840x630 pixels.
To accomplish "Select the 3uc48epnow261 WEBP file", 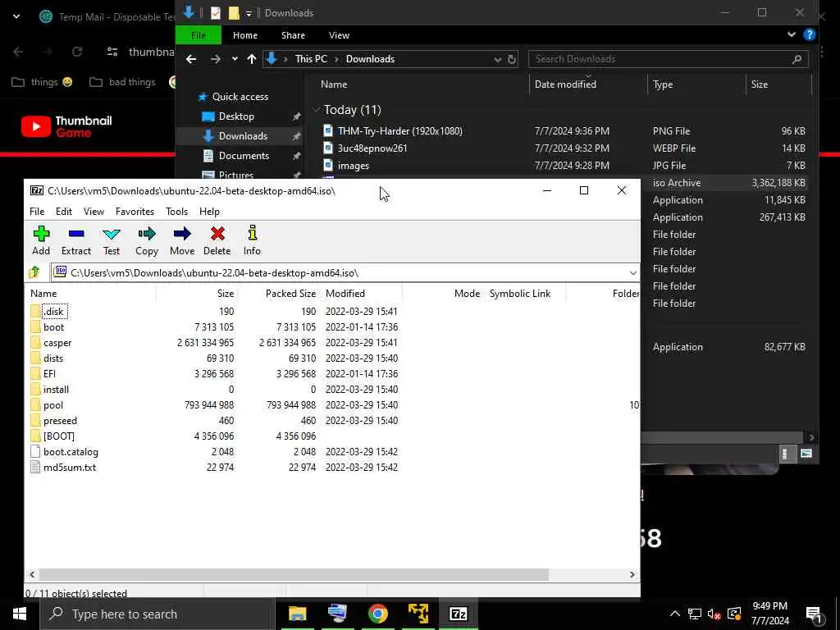I will (x=372, y=148).
